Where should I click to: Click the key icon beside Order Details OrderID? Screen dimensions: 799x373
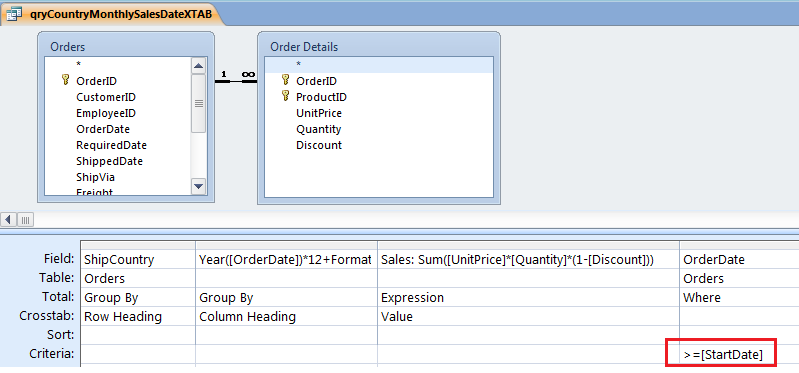pyautogui.click(x=285, y=80)
